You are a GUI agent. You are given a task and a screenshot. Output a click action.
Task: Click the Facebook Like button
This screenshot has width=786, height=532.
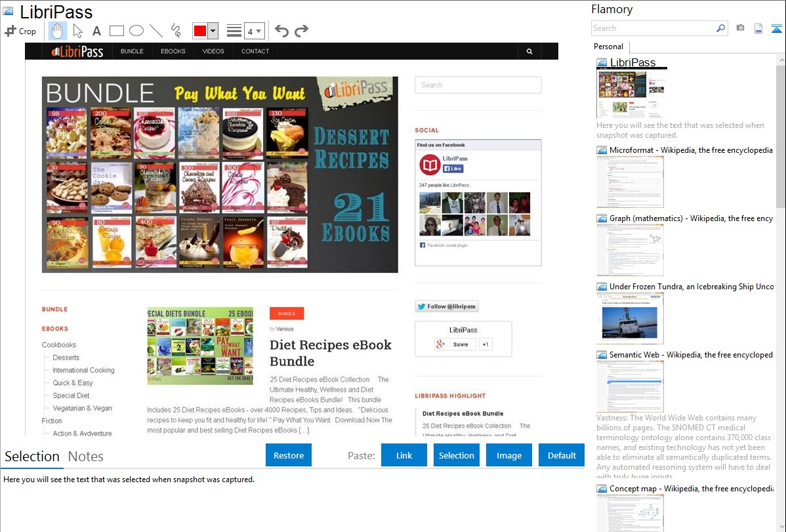click(453, 169)
